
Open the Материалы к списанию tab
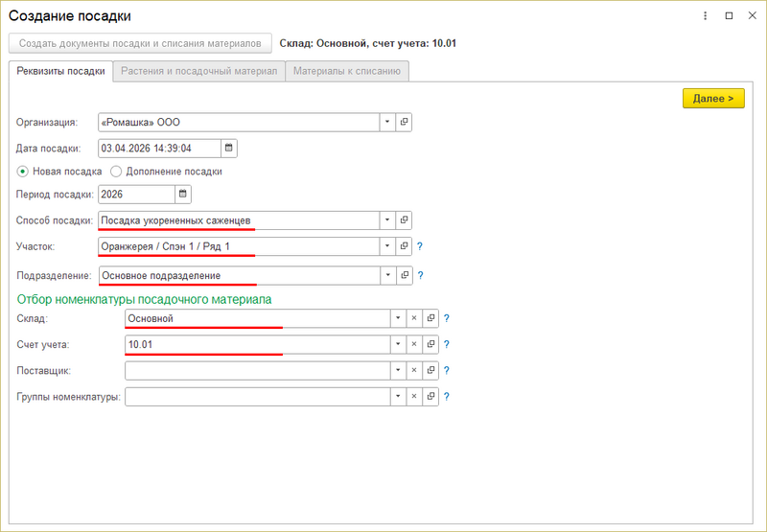click(x=347, y=71)
